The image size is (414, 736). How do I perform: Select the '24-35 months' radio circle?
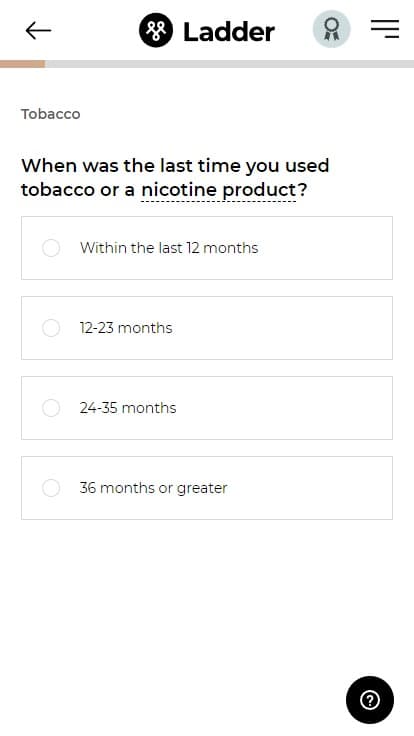click(51, 408)
